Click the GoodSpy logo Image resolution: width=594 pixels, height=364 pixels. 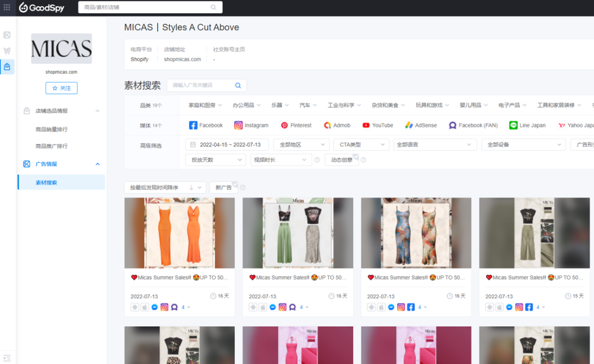pyautogui.click(x=42, y=7)
